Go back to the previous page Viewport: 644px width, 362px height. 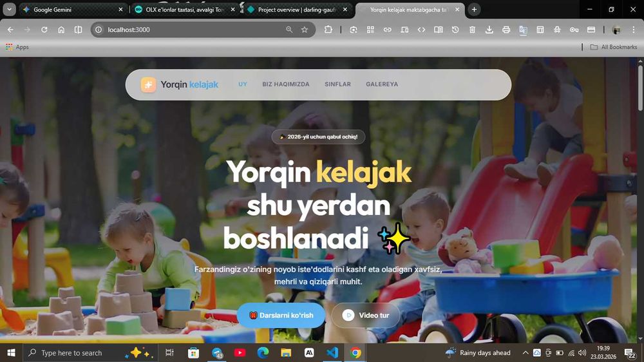pos(10,30)
